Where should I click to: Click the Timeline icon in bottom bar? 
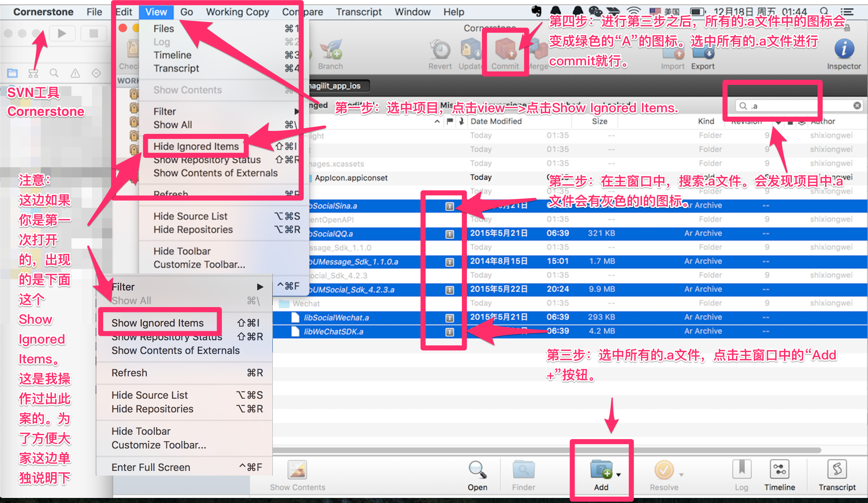[x=779, y=469]
